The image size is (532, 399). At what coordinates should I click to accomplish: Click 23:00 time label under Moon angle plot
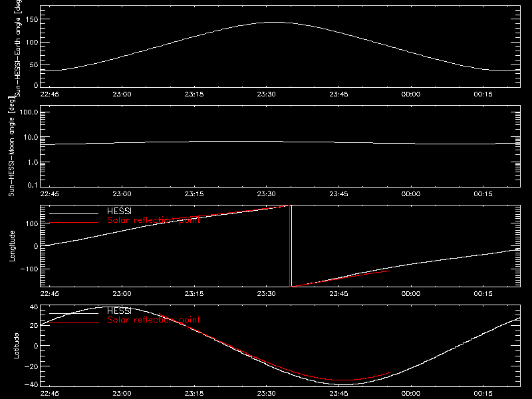click(x=122, y=194)
